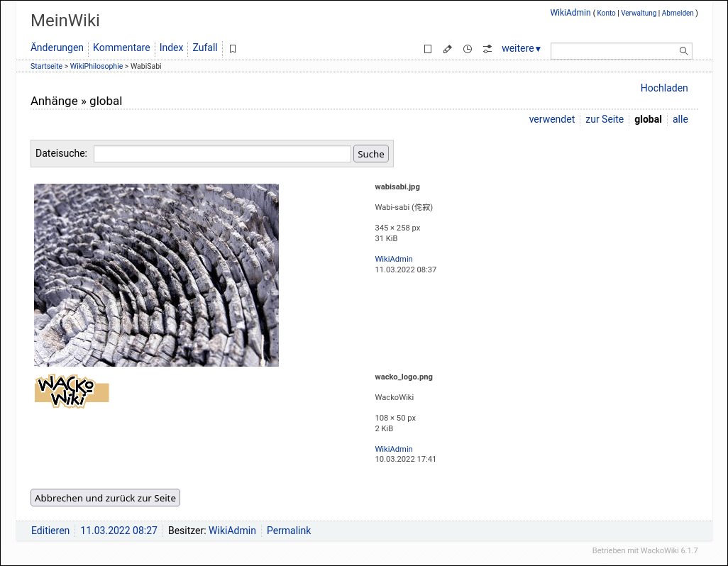Open the settings sliders icon
728x566 pixels.
click(487, 48)
